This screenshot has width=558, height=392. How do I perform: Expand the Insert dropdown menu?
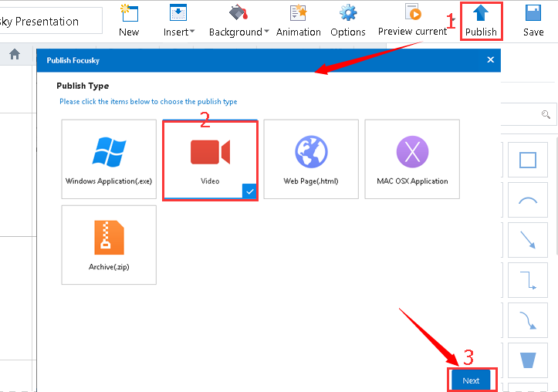(x=179, y=32)
